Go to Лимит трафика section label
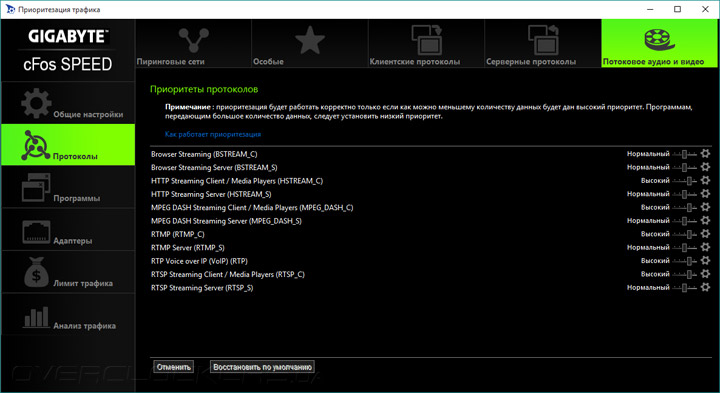The width and height of the screenshot is (720, 393). tap(83, 283)
